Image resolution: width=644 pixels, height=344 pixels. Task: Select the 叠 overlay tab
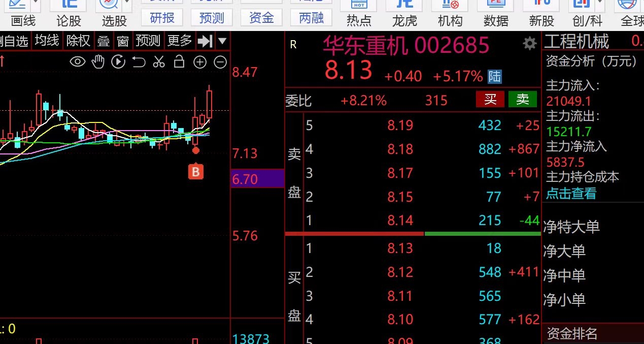(104, 41)
